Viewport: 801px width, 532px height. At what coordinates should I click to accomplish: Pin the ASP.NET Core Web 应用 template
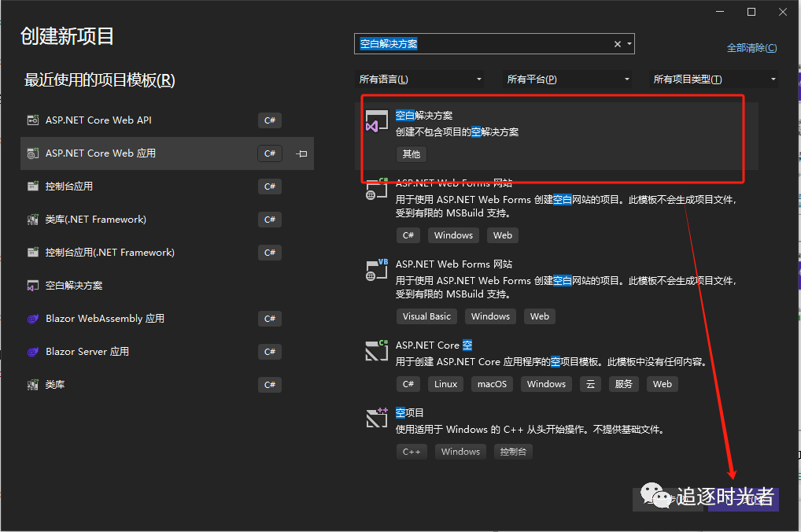(301, 153)
